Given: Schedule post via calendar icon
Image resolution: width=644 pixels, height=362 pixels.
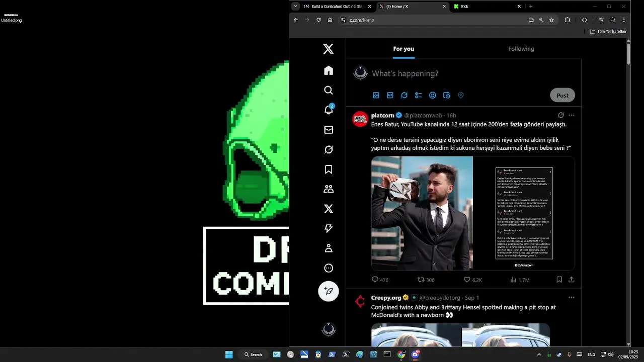Looking at the screenshot, I should point(446,96).
